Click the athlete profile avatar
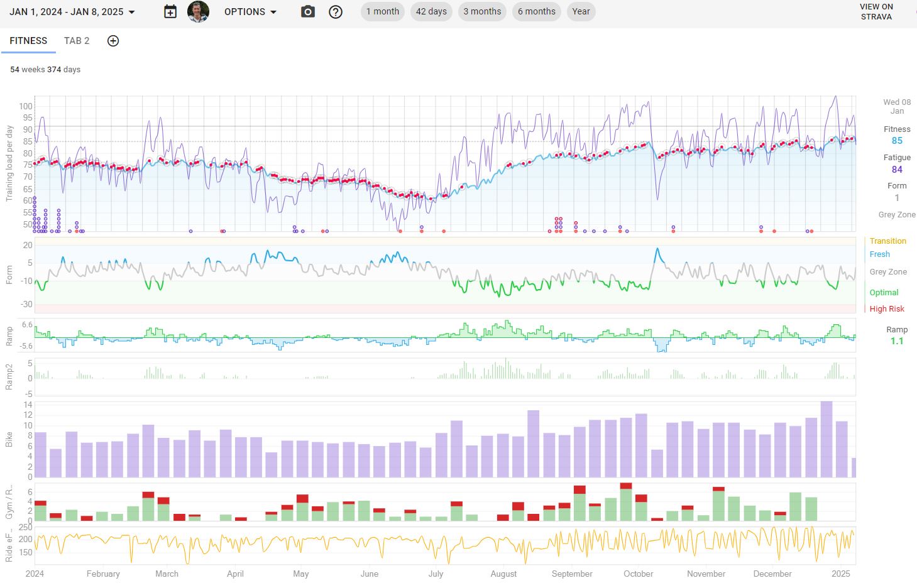Image resolution: width=917 pixels, height=588 pixels. (x=198, y=12)
